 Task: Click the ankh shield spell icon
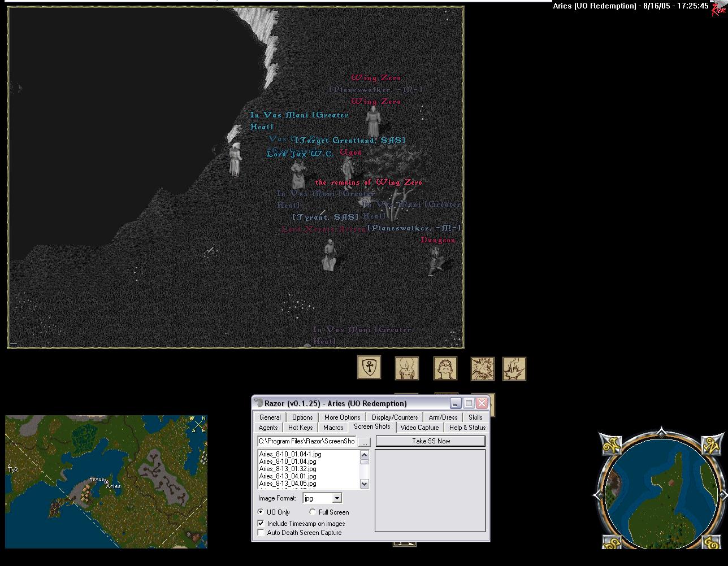pos(369,368)
